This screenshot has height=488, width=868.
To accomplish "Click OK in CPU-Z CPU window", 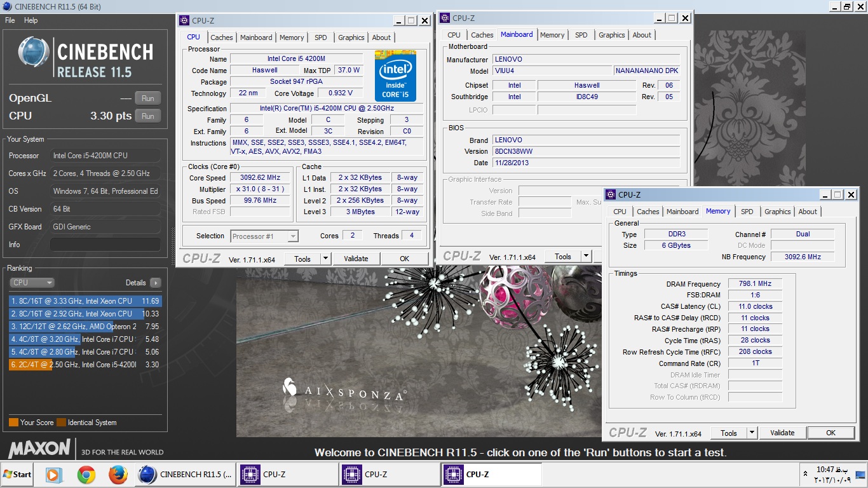I will [x=404, y=259].
